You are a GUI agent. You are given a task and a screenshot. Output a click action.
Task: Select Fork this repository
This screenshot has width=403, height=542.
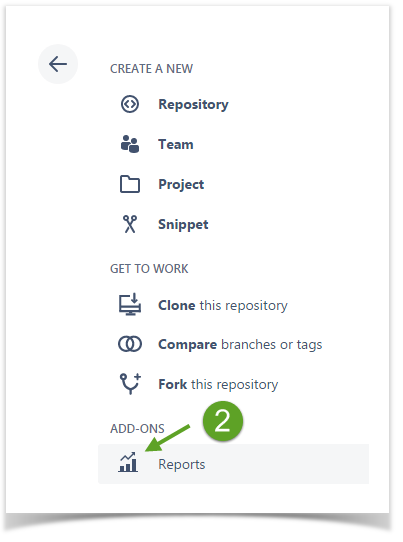pos(218,384)
